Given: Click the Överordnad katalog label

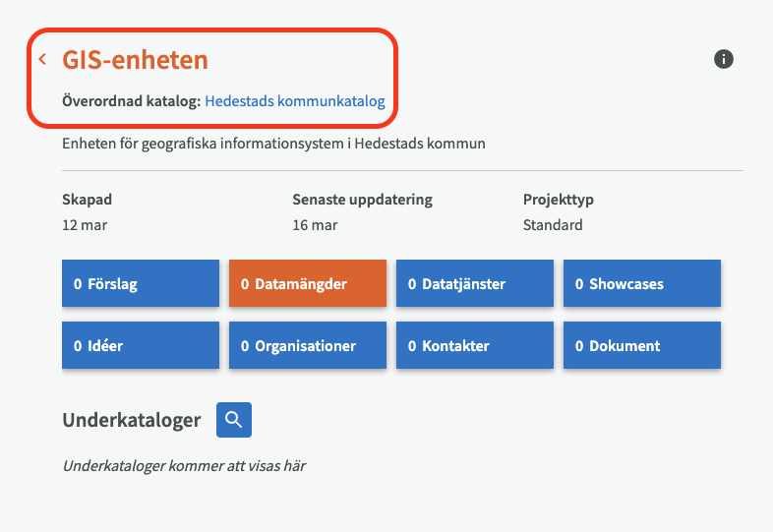Looking at the screenshot, I should 131,101.
